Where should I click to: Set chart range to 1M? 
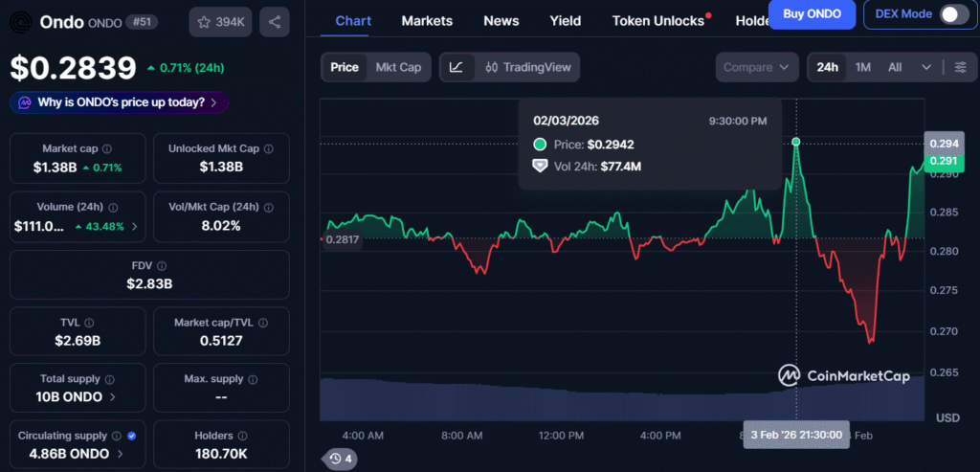pos(863,67)
